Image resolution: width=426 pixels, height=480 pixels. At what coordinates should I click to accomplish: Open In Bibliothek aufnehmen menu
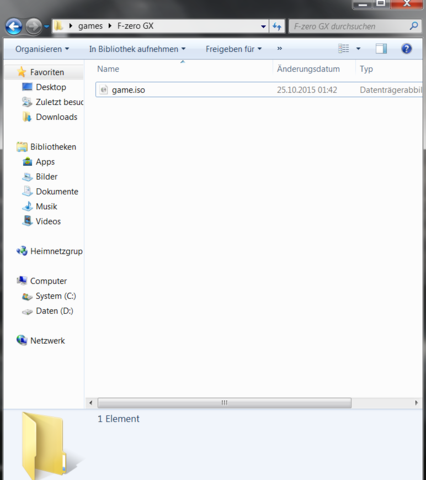click(137, 49)
